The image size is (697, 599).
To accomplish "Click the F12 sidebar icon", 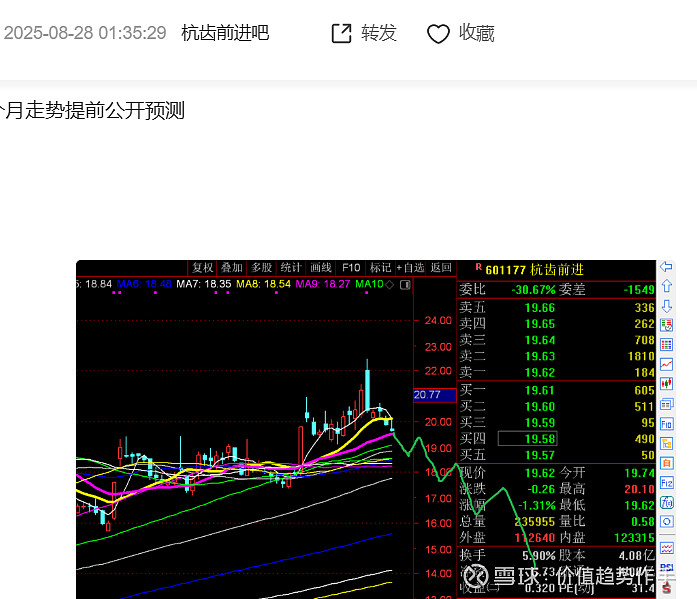I will click(x=666, y=483).
